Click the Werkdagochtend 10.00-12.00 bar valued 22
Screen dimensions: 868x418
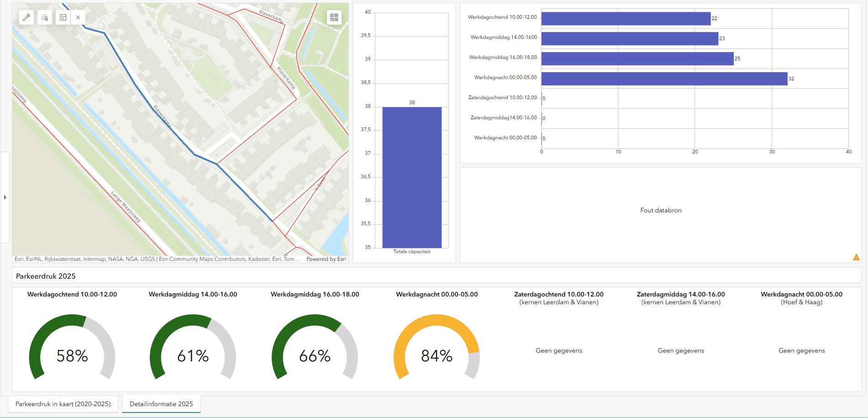(x=626, y=18)
